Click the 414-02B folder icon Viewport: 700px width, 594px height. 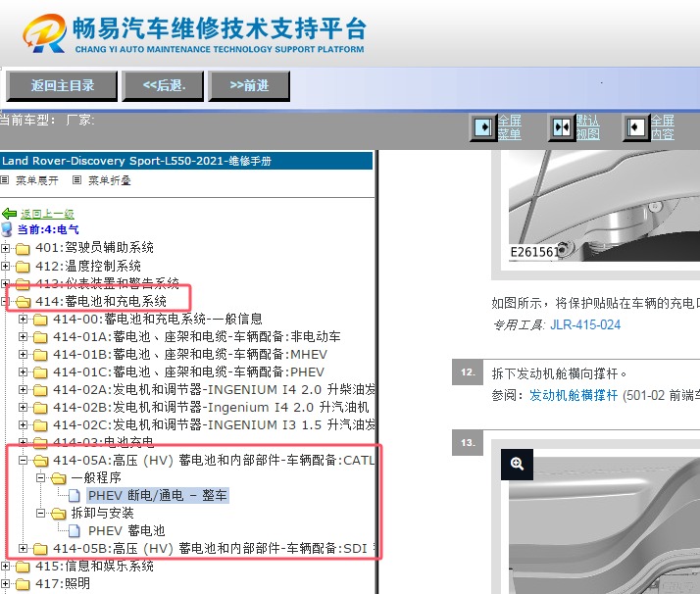pyautogui.click(x=40, y=408)
